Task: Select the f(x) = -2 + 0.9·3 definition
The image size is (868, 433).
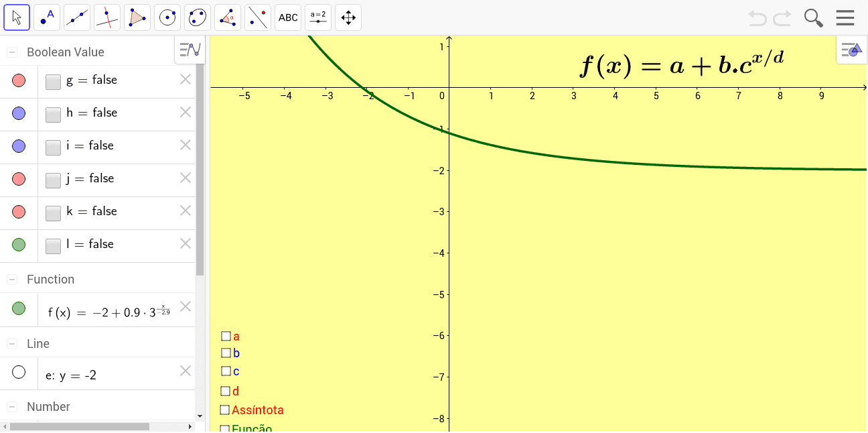Action: tap(109, 312)
